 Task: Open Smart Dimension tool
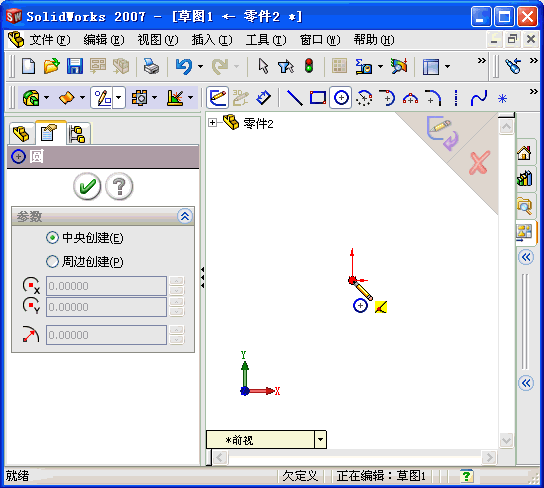click(x=263, y=97)
